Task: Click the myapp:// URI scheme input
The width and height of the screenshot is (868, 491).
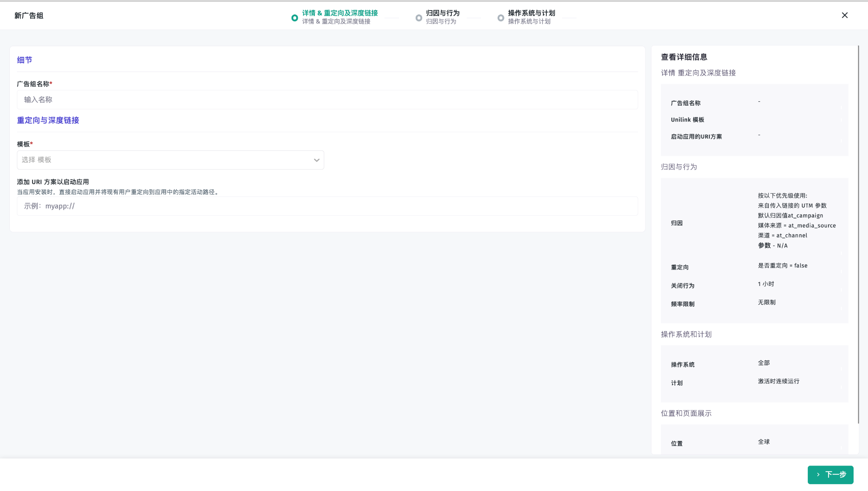Action: tap(327, 206)
